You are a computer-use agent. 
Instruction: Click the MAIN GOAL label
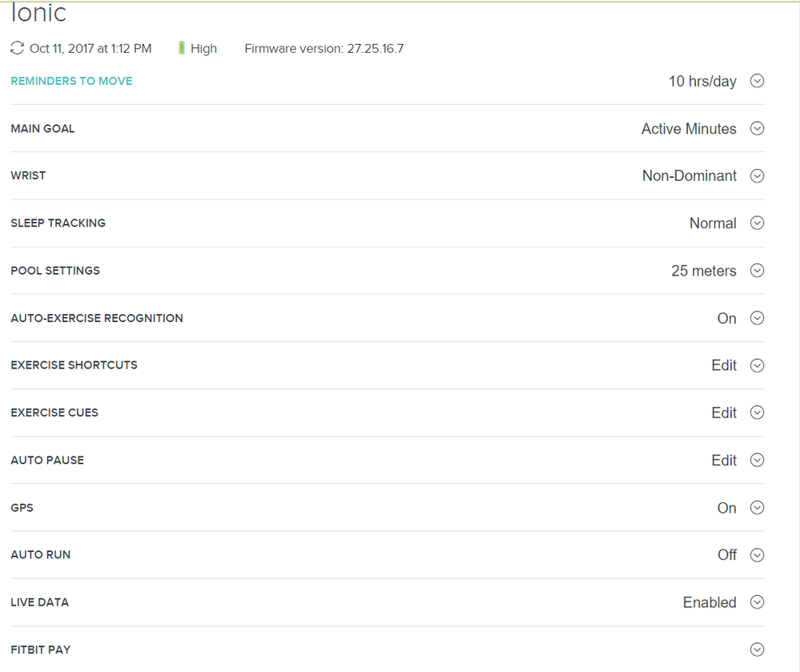point(42,129)
